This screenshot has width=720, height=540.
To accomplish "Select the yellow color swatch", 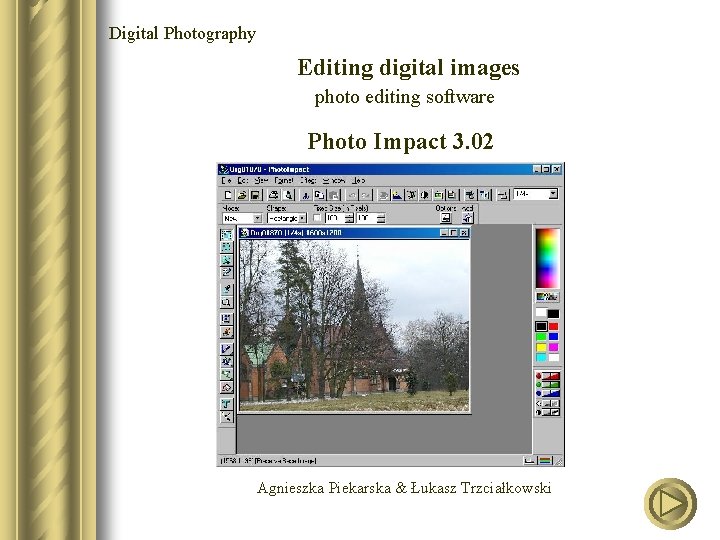I will tap(541, 348).
